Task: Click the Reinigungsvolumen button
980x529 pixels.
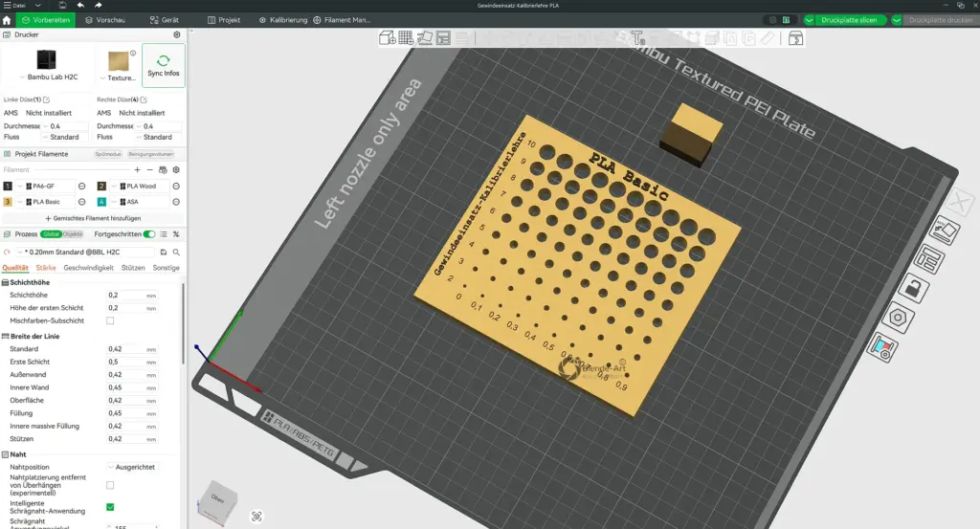Action: point(150,154)
